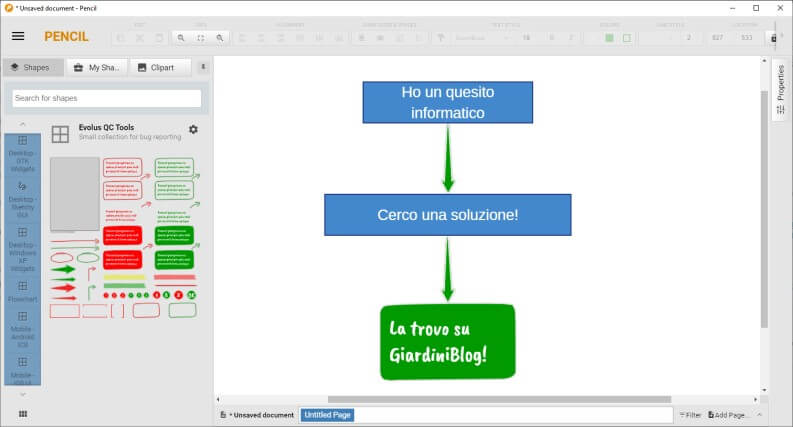Expand page list with bottom-right chevron
793x427 pixels.
(x=759, y=415)
